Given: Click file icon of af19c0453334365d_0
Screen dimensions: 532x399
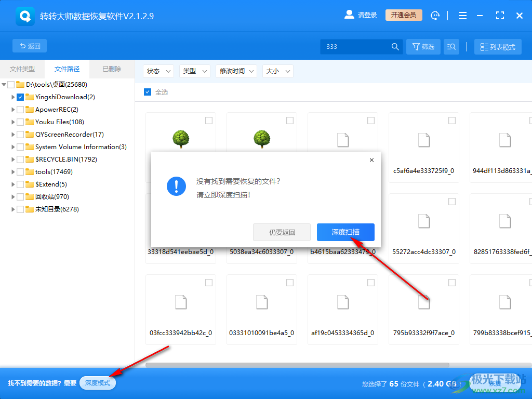Looking at the screenshot, I should [x=343, y=302].
